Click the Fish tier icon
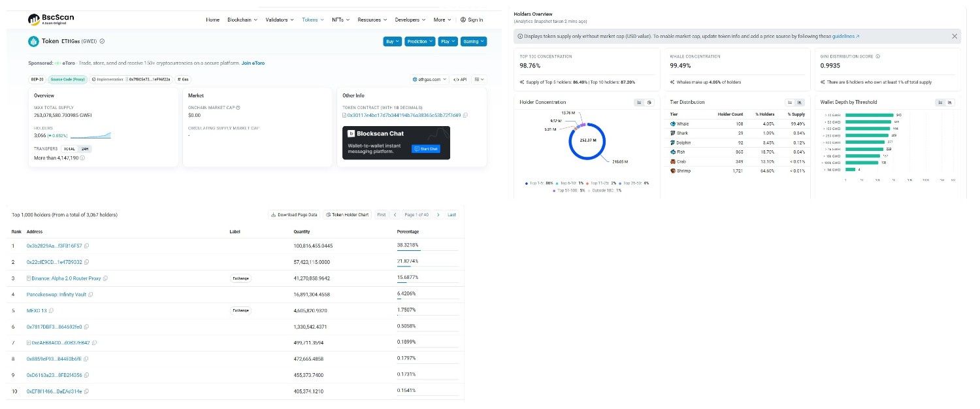Image resolution: width=980 pixels, height=409 pixels. pos(673,152)
